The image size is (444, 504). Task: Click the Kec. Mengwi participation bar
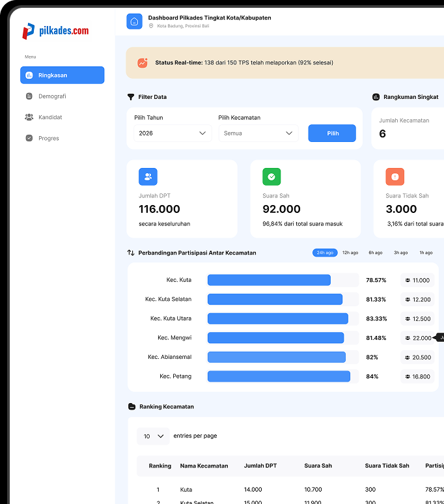pyautogui.click(x=275, y=338)
